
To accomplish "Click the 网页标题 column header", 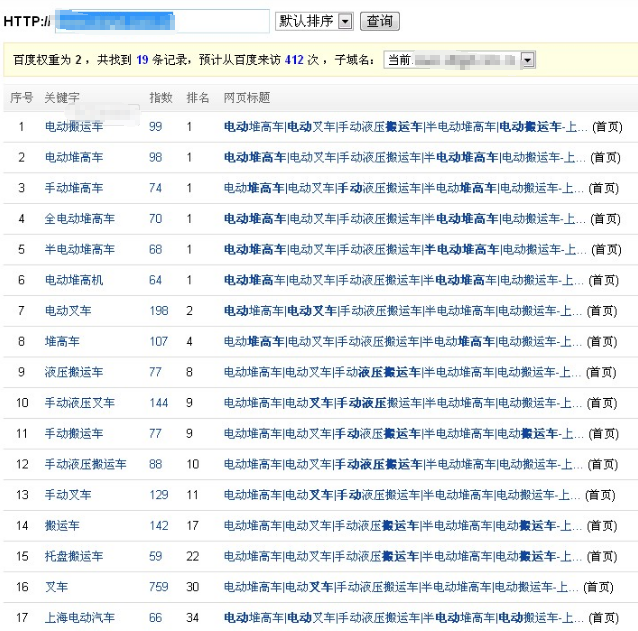I will [247, 98].
